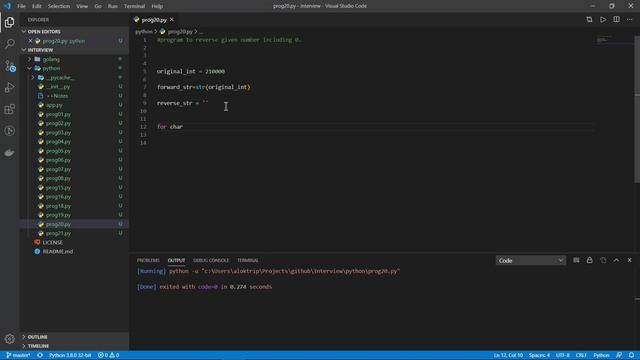Click Ln 12, Col 10 cursor position
640x360 pixels.
pos(508,356)
